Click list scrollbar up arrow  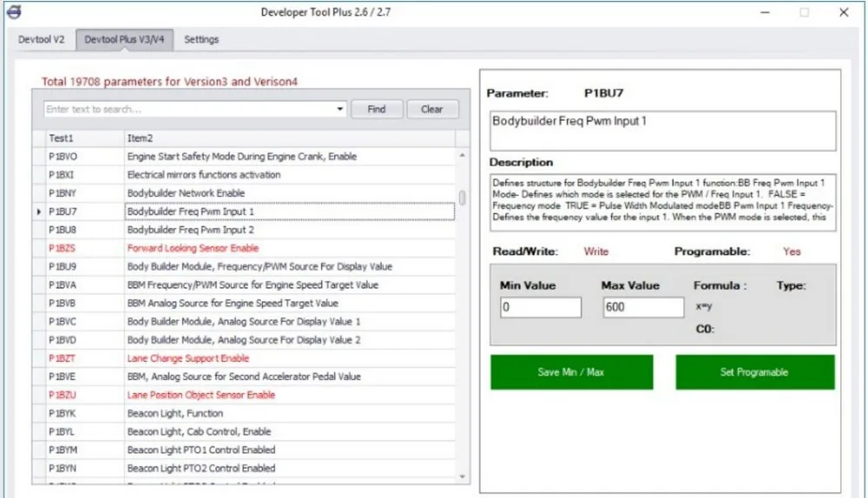(463, 155)
